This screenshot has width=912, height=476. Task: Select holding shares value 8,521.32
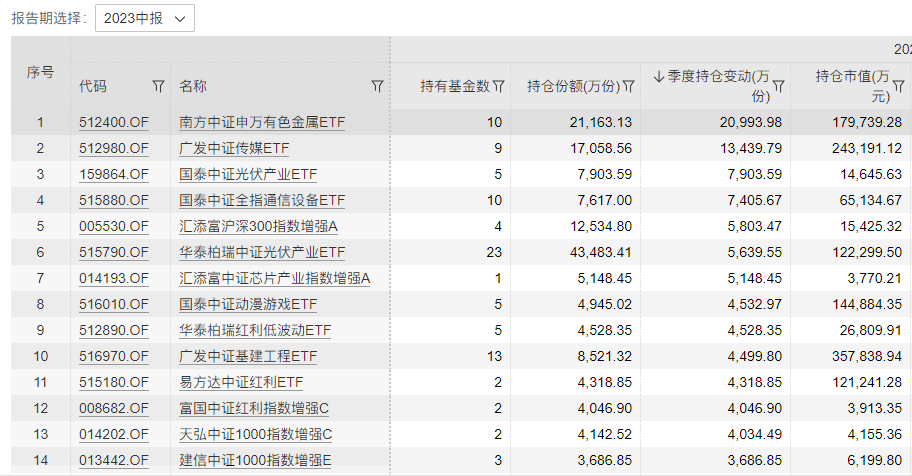(x=604, y=356)
